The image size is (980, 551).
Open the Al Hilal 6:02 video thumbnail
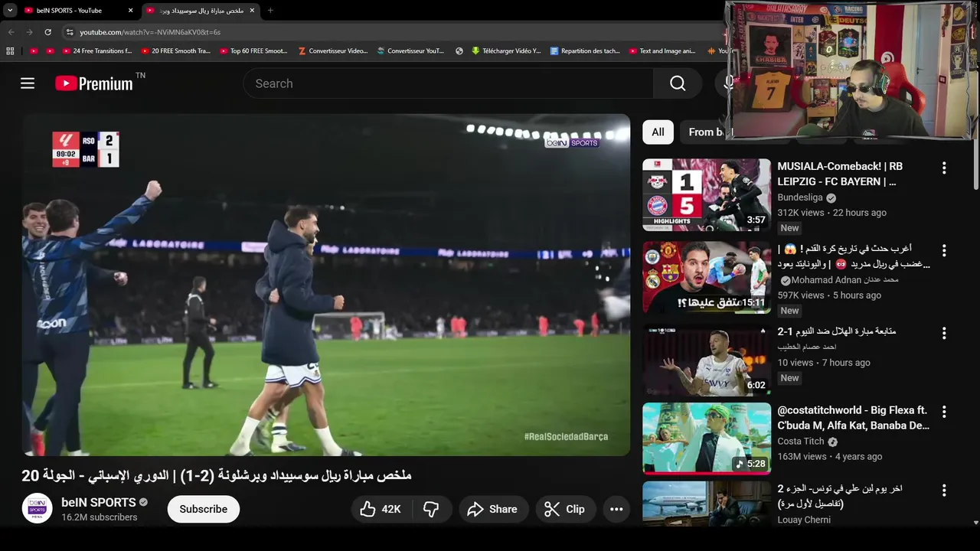point(707,360)
